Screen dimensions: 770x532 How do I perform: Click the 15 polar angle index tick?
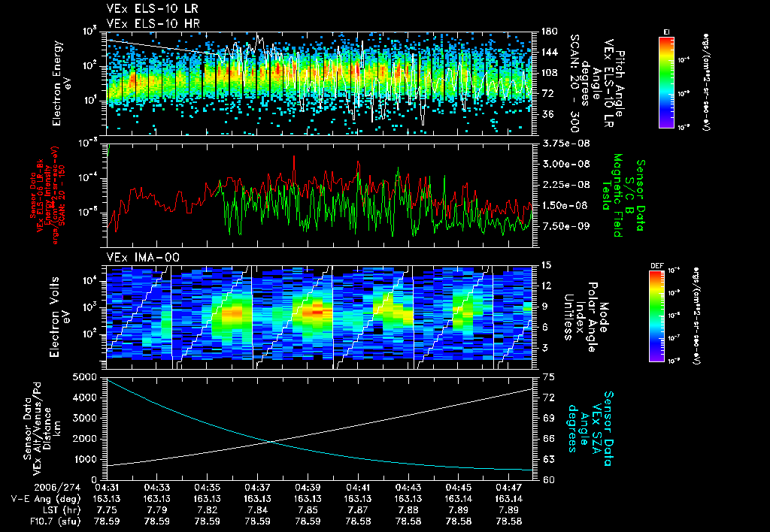(x=546, y=265)
